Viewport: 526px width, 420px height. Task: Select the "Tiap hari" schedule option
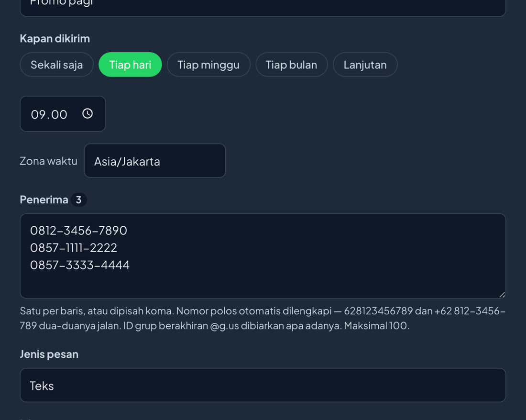130,65
